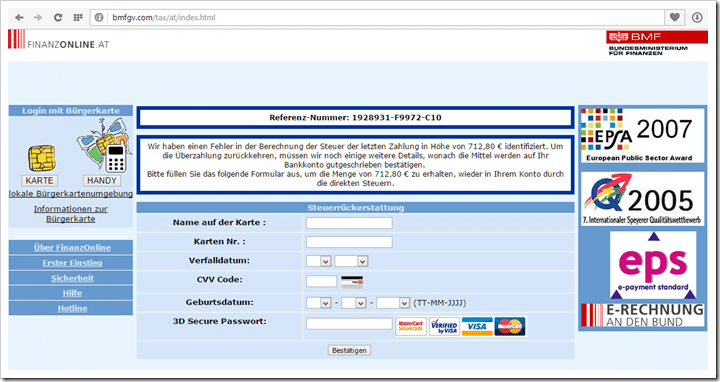
Task: Open the Hotline menu item
Action: [x=72, y=308]
